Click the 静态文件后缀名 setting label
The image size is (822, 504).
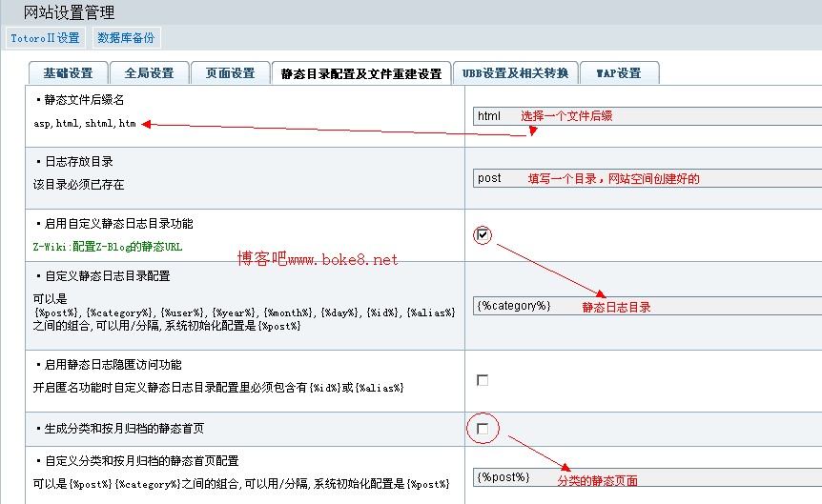point(84,99)
